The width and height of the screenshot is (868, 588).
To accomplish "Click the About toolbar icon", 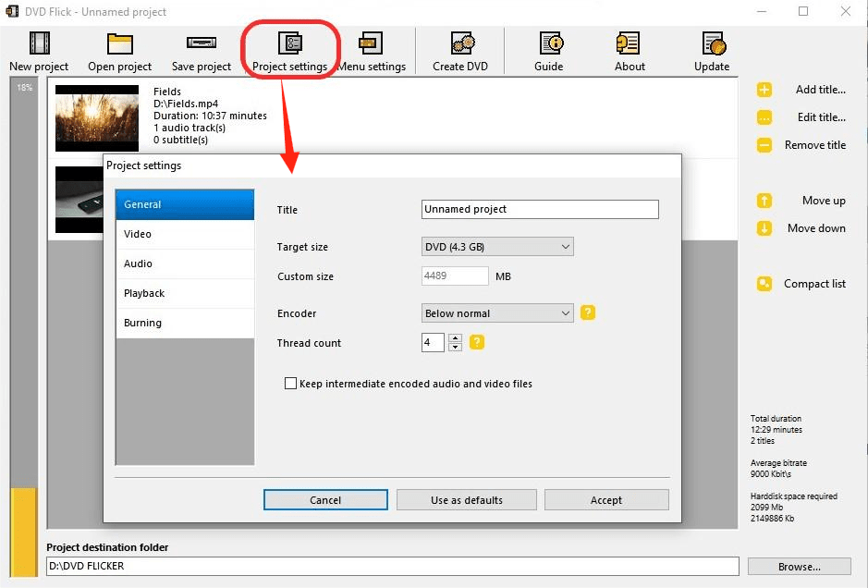I will (630, 43).
